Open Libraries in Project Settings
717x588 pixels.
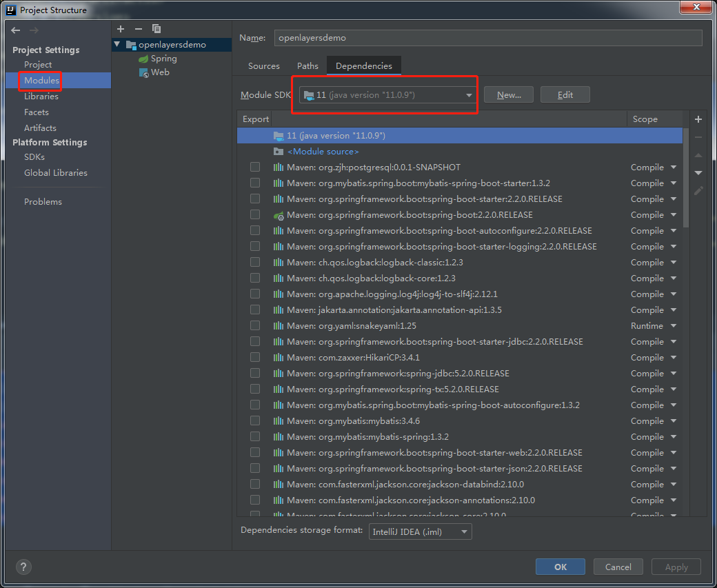(41, 97)
